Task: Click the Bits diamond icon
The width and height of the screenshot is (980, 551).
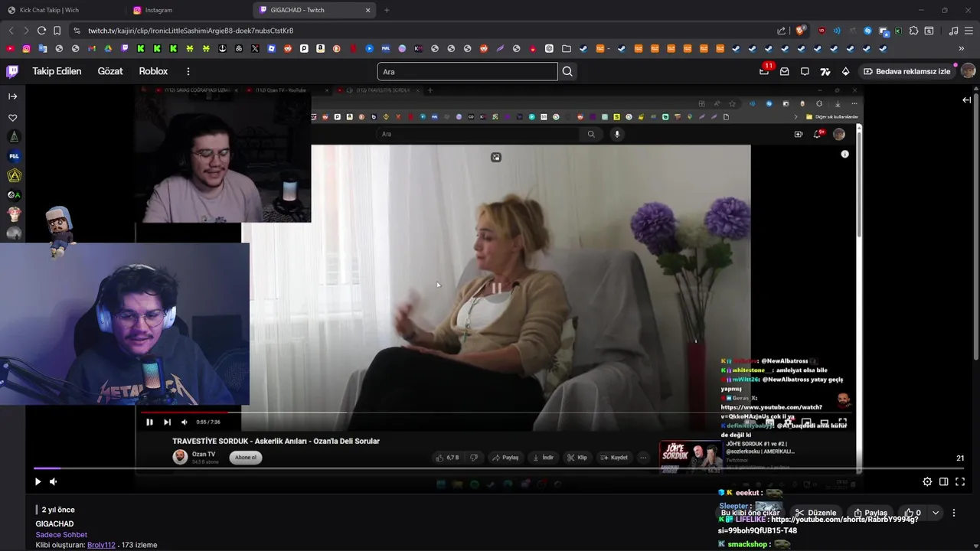Action: click(x=845, y=71)
